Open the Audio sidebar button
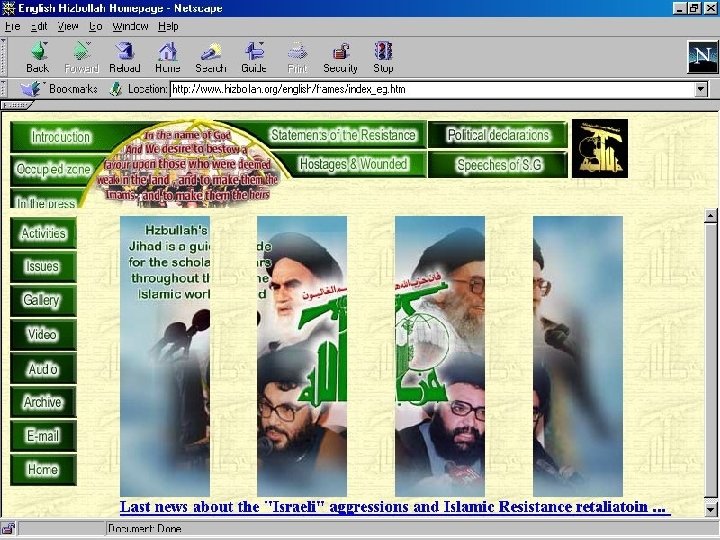Screen dimensions: 720x540 coord(43,368)
